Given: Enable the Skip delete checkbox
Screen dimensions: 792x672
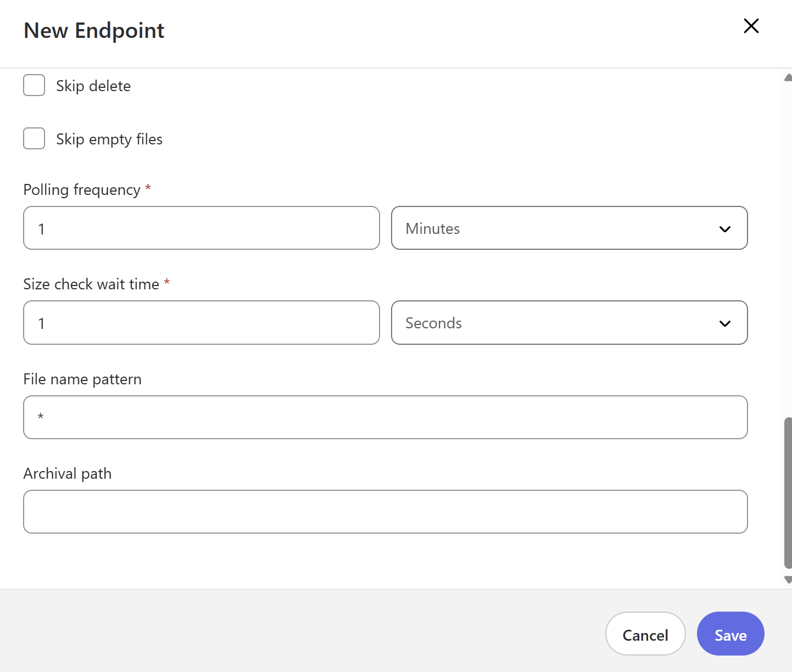Looking at the screenshot, I should 34,86.
